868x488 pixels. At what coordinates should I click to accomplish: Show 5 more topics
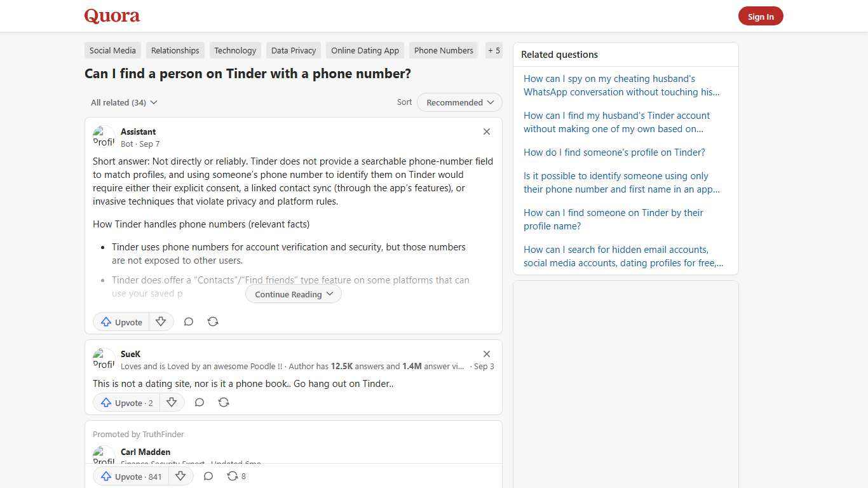point(494,50)
